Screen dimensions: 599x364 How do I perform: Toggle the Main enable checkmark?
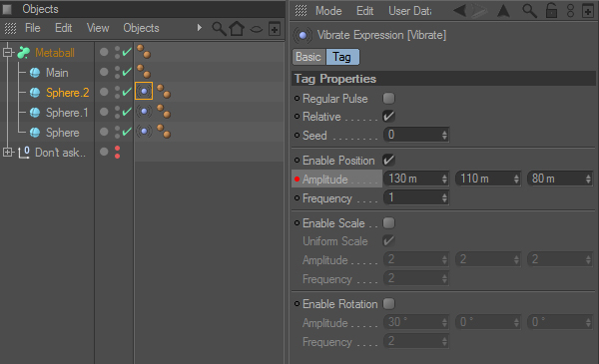click(127, 72)
